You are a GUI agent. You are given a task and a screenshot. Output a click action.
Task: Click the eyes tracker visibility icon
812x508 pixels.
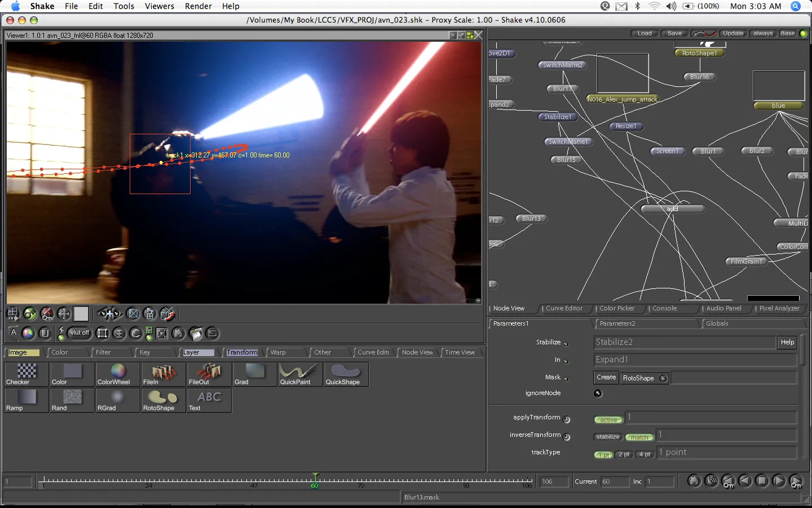(109, 314)
